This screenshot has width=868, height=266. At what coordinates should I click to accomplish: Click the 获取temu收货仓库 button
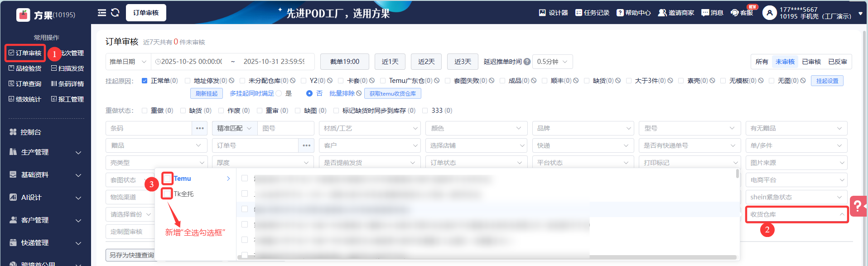click(393, 93)
